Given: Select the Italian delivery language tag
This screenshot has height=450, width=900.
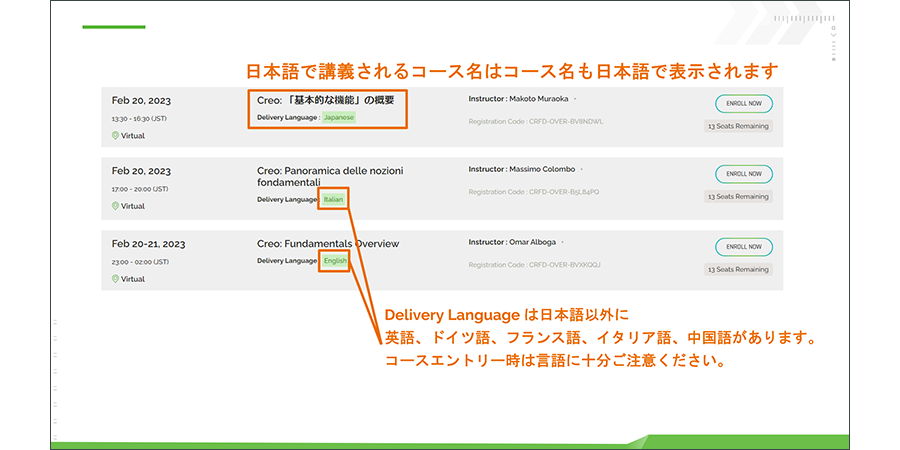Looking at the screenshot, I should click(x=333, y=199).
